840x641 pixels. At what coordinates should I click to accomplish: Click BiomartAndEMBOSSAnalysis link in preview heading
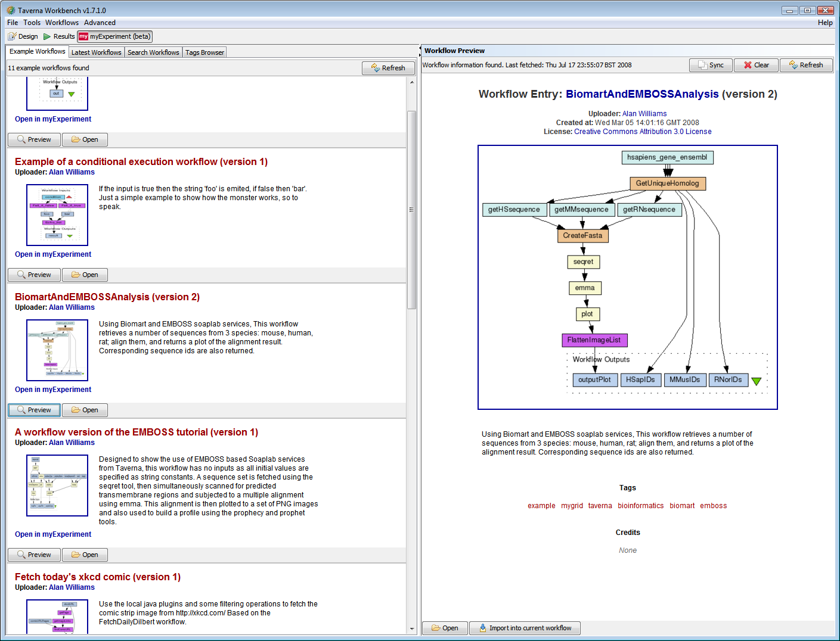(642, 94)
